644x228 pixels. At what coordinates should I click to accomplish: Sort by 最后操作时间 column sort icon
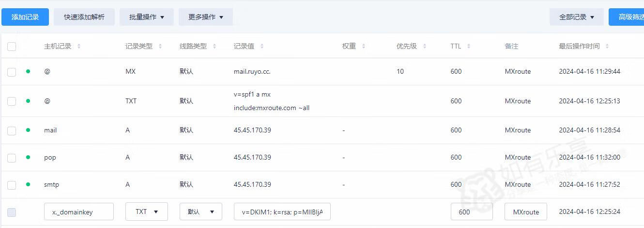[x=607, y=47]
